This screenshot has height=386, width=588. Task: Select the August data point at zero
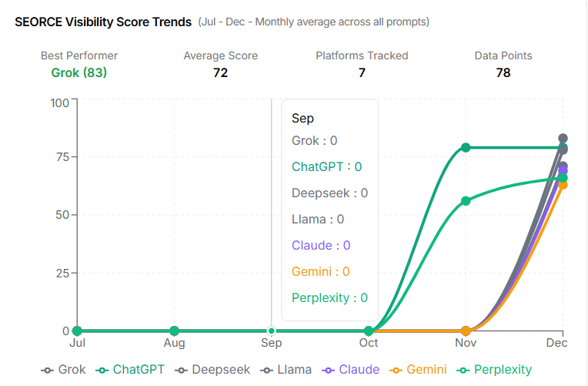click(175, 331)
